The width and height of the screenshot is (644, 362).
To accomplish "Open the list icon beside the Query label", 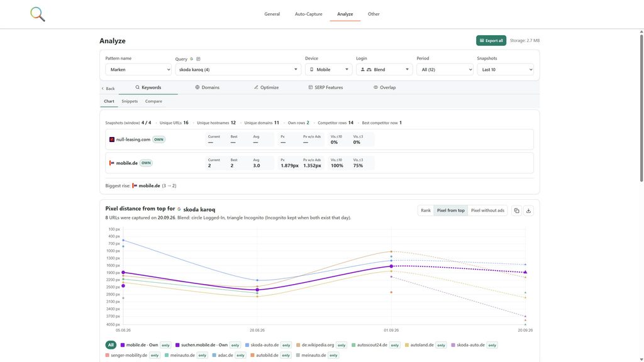I will click(x=198, y=59).
